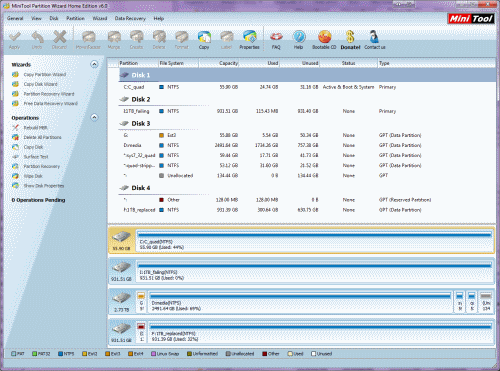Click the Contact us icon

[x=375, y=40]
